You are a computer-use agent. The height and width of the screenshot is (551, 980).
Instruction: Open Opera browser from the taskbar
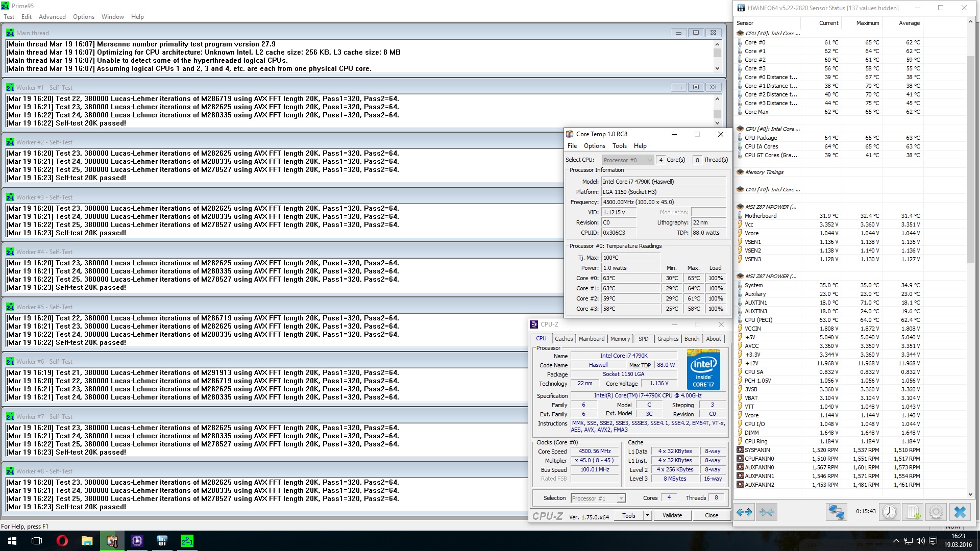point(62,541)
